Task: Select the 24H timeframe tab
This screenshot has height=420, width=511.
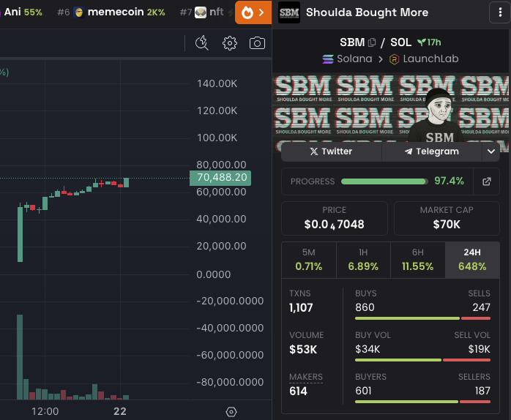Action: pyautogui.click(x=472, y=260)
